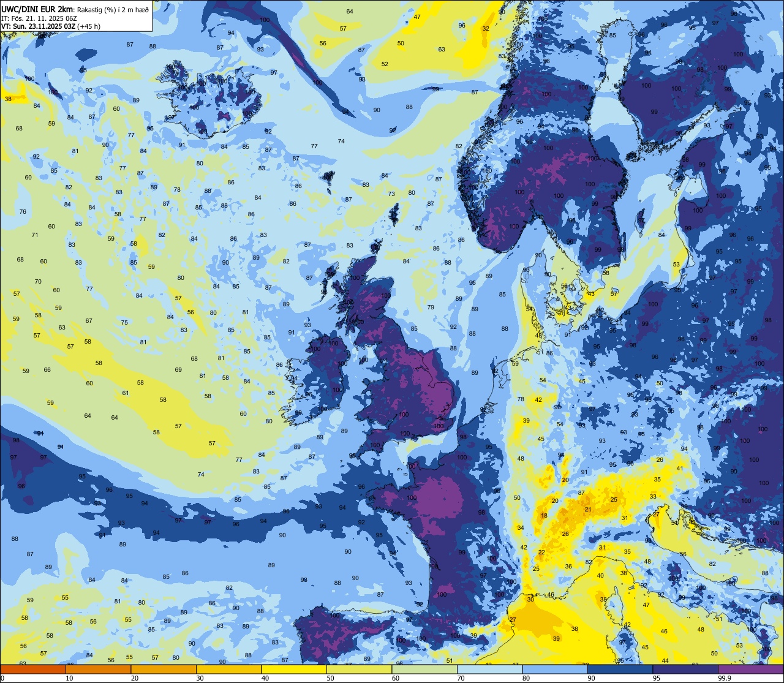Image resolution: width=784 pixels, height=683 pixels.
Task: Click the legend label '99.9'
Action: [725, 678]
